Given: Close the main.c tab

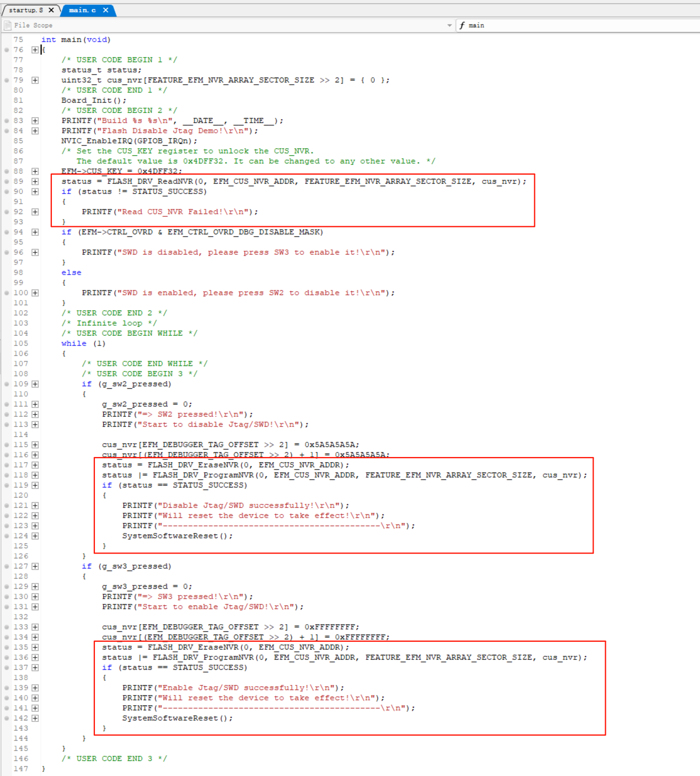Looking at the screenshot, I should pyautogui.click(x=105, y=10).
